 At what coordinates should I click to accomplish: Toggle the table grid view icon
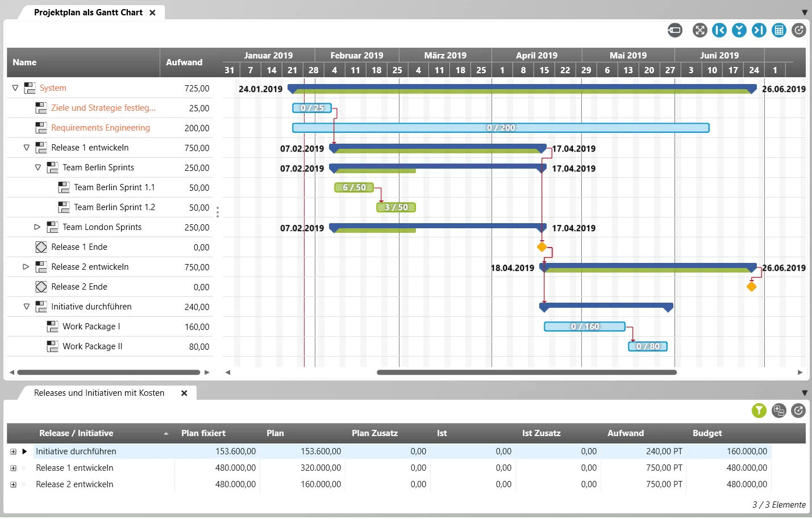(779, 30)
